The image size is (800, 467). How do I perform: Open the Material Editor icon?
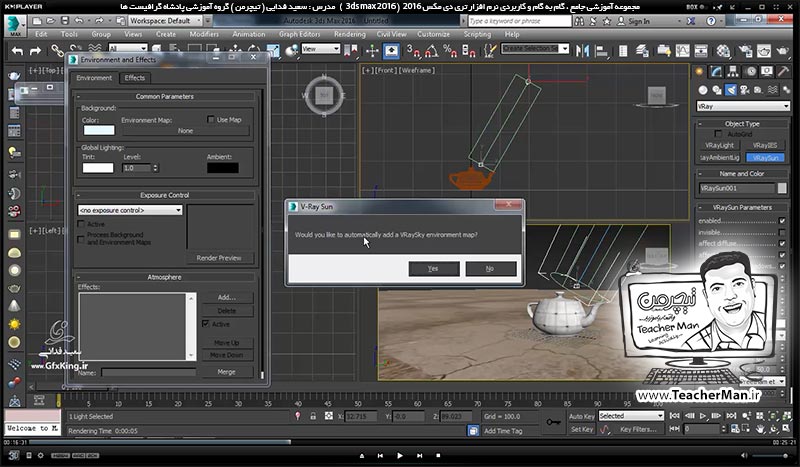(x=723, y=51)
